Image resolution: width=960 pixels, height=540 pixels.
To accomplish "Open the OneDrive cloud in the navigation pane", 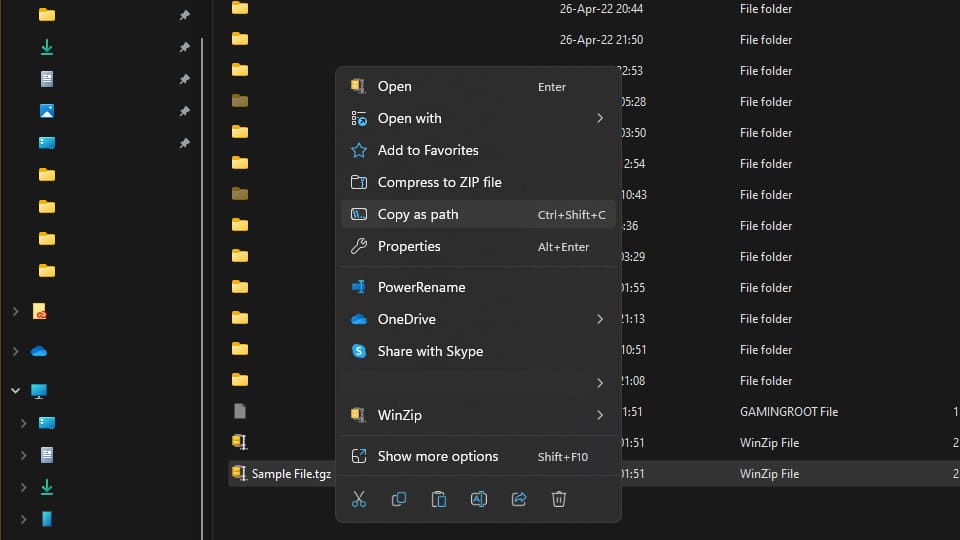I will click(39, 351).
